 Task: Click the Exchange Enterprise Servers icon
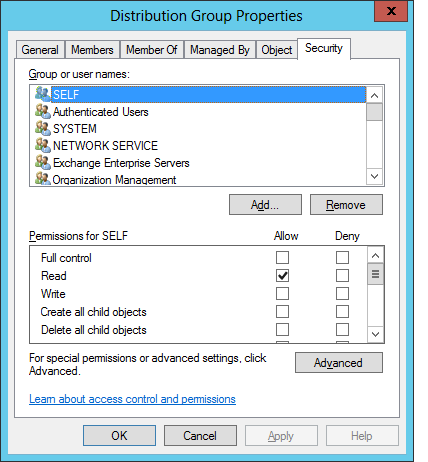point(43,162)
